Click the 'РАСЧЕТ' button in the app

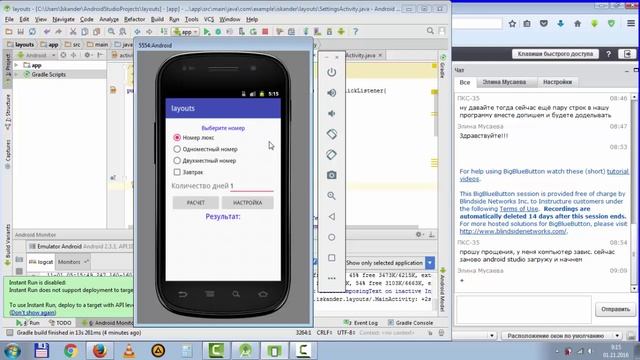[x=196, y=202]
